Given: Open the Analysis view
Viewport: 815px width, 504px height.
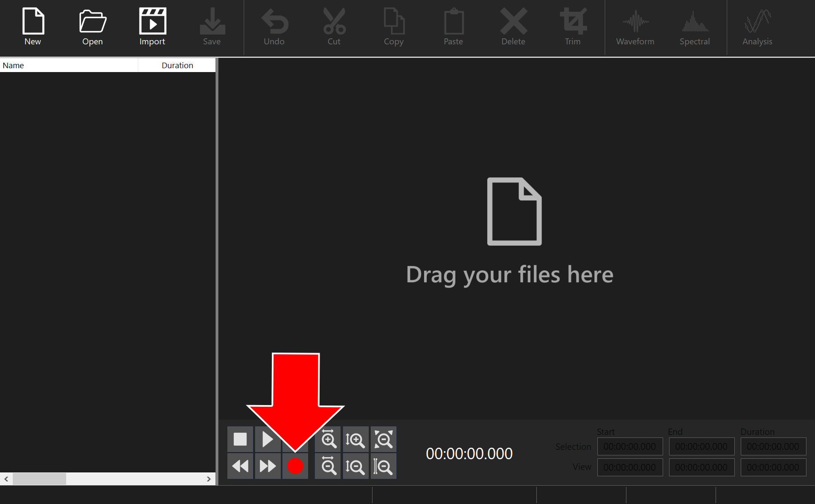Looking at the screenshot, I should click(757, 27).
